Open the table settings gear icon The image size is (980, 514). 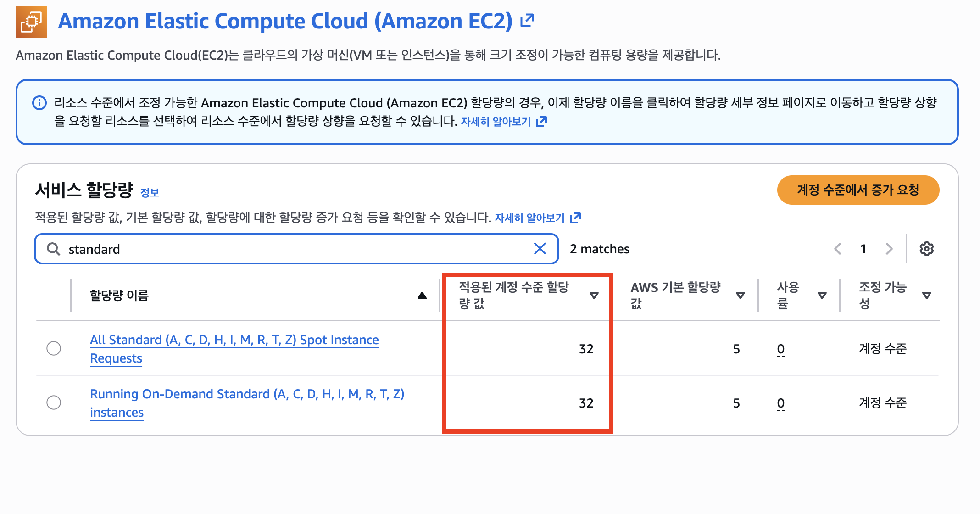pyautogui.click(x=927, y=248)
